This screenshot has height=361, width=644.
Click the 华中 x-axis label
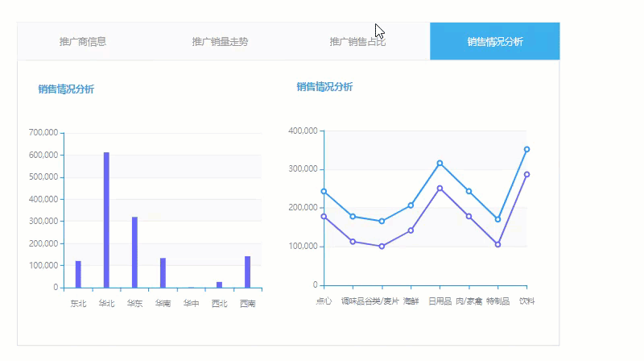pyautogui.click(x=191, y=304)
